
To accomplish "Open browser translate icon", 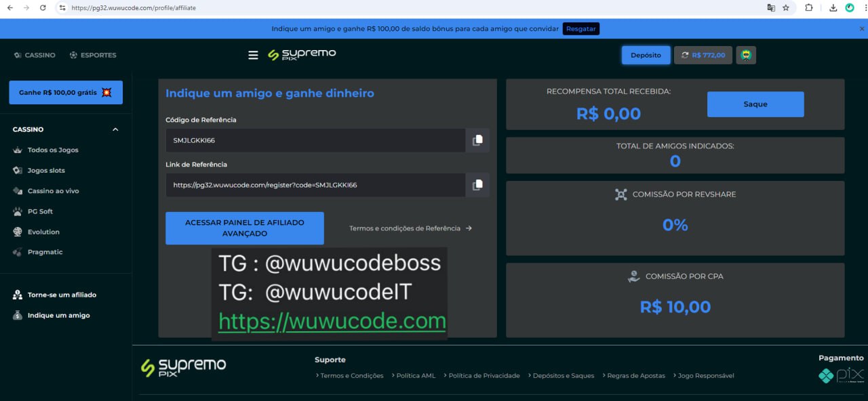I will pos(770,8).
